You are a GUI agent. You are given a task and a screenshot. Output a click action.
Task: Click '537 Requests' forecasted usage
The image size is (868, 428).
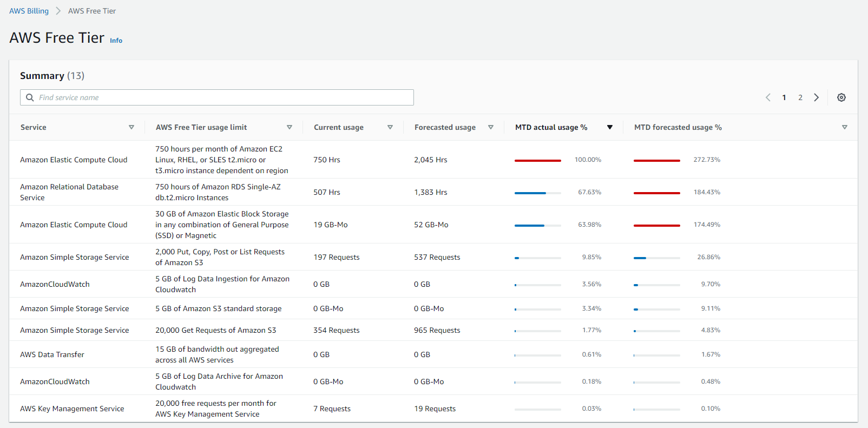(x=437, y=257)
